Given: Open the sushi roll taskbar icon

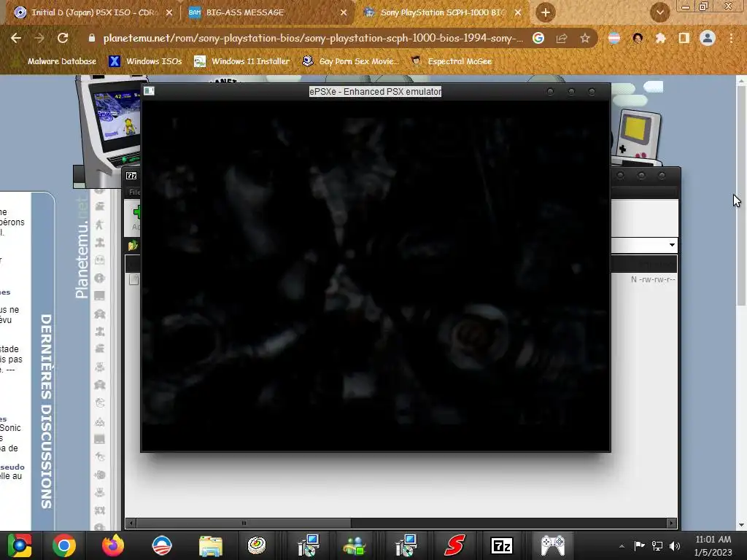Looking at the screenshot, I should (x=257, y=545).
